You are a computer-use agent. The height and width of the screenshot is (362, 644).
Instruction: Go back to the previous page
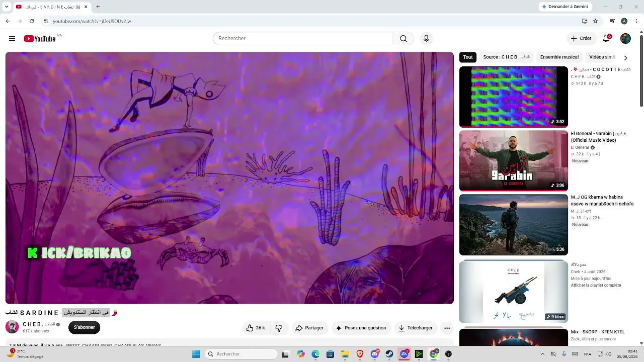[x=8, y=21]
